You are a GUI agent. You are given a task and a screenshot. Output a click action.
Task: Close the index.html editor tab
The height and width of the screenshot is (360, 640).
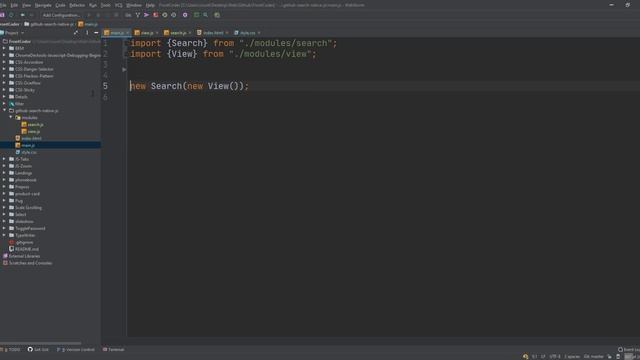pos(227,33)
